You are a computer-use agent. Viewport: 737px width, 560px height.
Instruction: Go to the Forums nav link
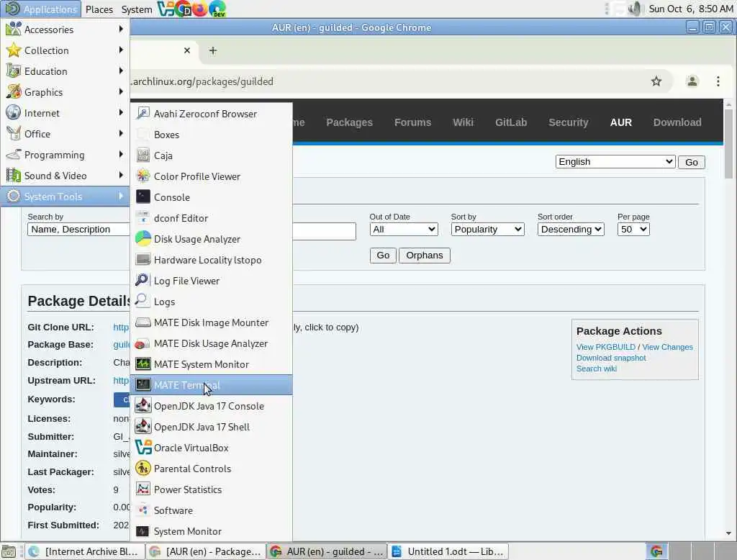(412, 122)
